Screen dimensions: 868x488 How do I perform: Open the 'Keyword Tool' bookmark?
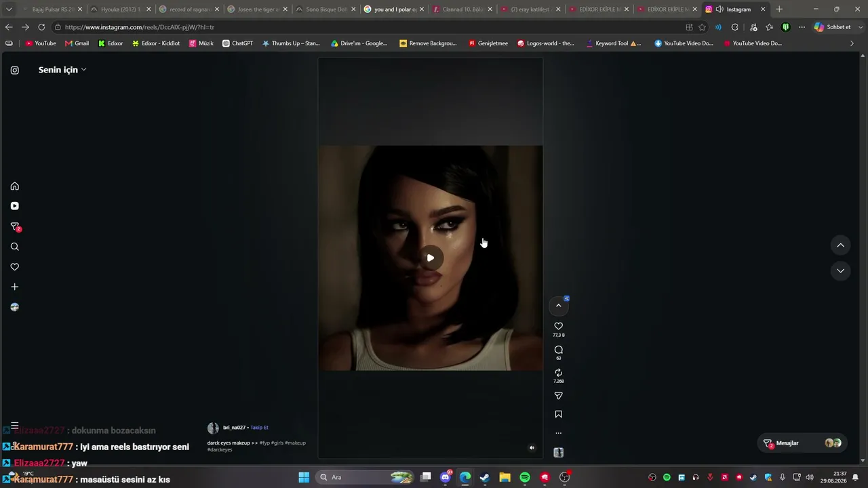click(614, 43)
